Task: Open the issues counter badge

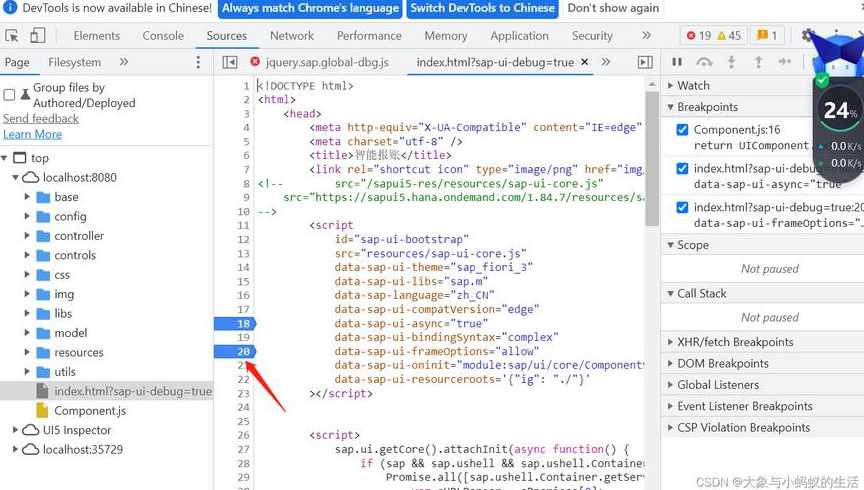Action: click(x=767, y=36)
